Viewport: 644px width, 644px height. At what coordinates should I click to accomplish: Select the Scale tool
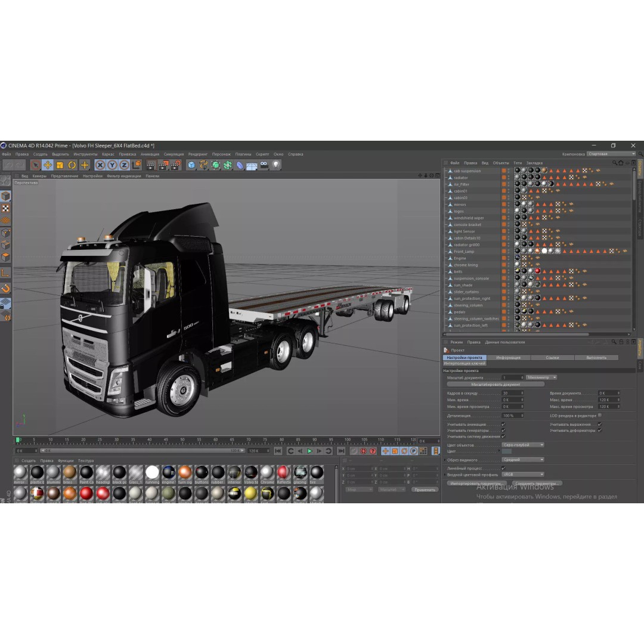point(59,166)
